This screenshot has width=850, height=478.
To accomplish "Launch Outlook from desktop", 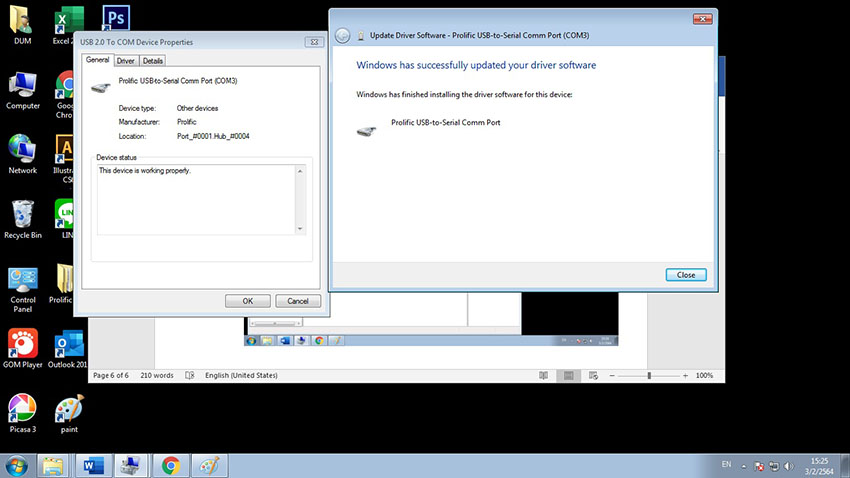I will click(68, 349).
